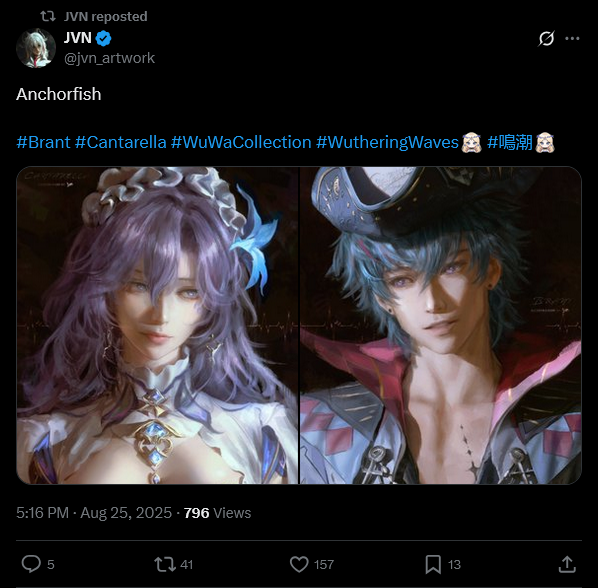Click the 5:16 PM Aug 25, 2025 timestamp
This screenshot has width=598, height=588.
(x=94, y=513)
